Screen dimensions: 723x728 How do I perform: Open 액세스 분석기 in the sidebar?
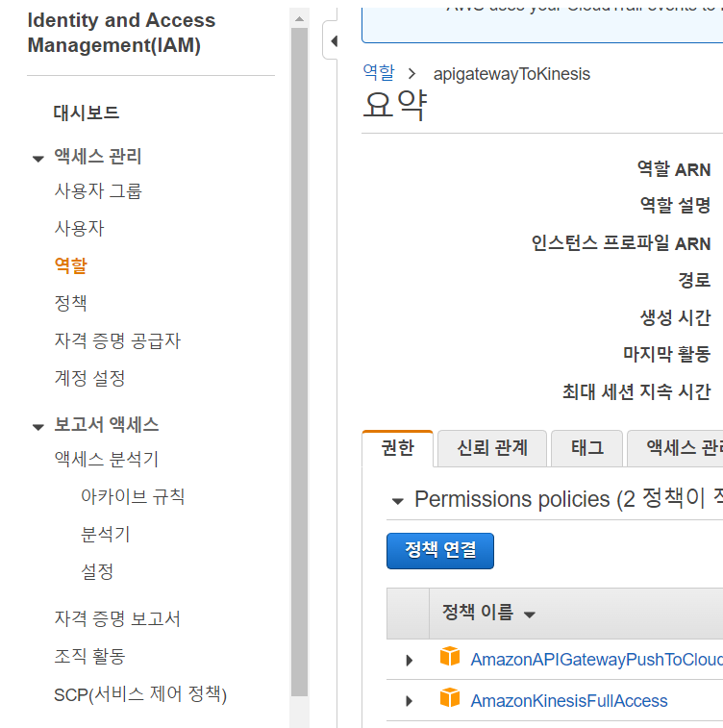[x=107, y=459]
